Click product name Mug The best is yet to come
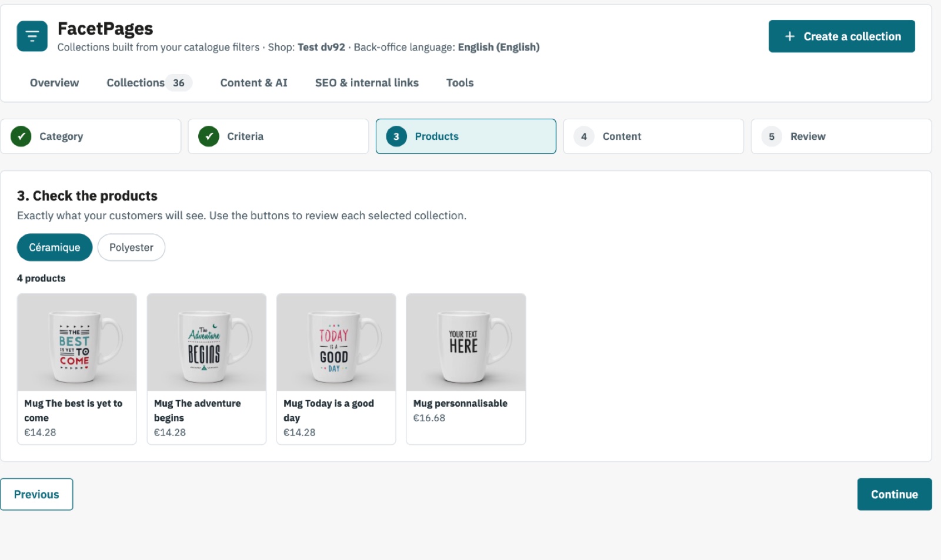The image size is (941, 560). 74,411
